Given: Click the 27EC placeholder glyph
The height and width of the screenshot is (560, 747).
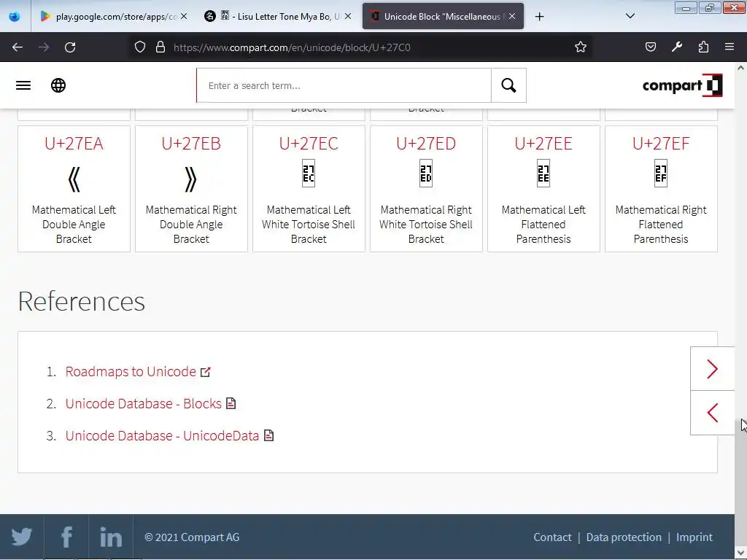Looking at the screenshot, I should point(309,174).
